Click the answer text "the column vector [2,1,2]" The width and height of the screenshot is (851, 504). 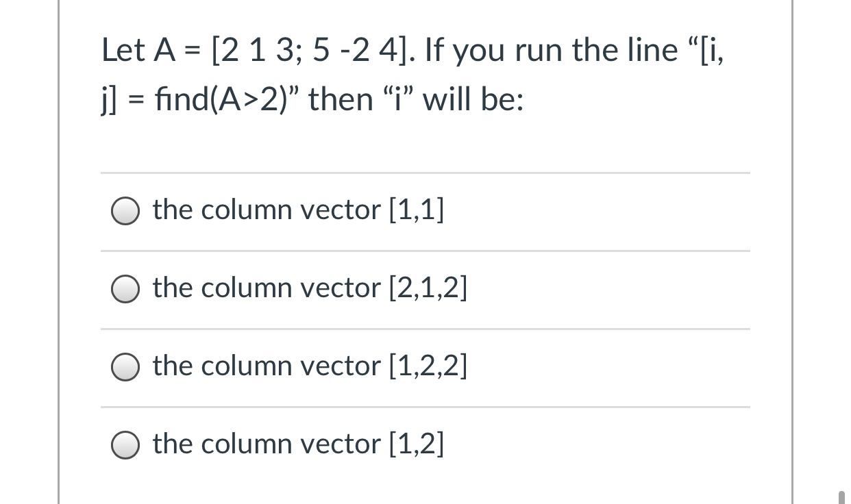click(x=310, y=288)
